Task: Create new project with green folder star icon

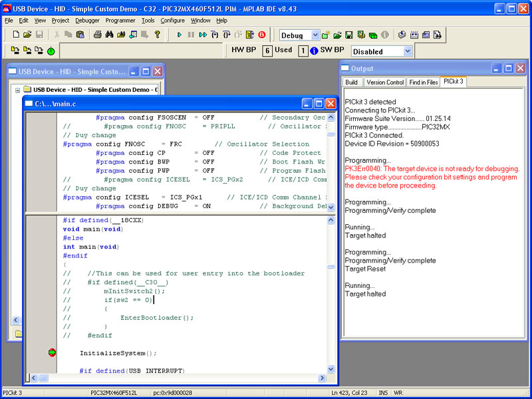Action: (326, 35)
